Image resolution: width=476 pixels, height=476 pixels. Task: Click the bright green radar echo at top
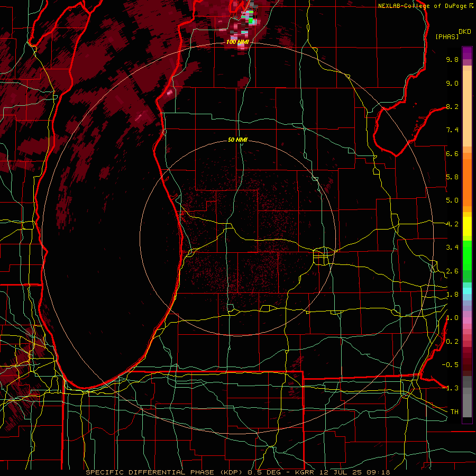tap(251, 21)
